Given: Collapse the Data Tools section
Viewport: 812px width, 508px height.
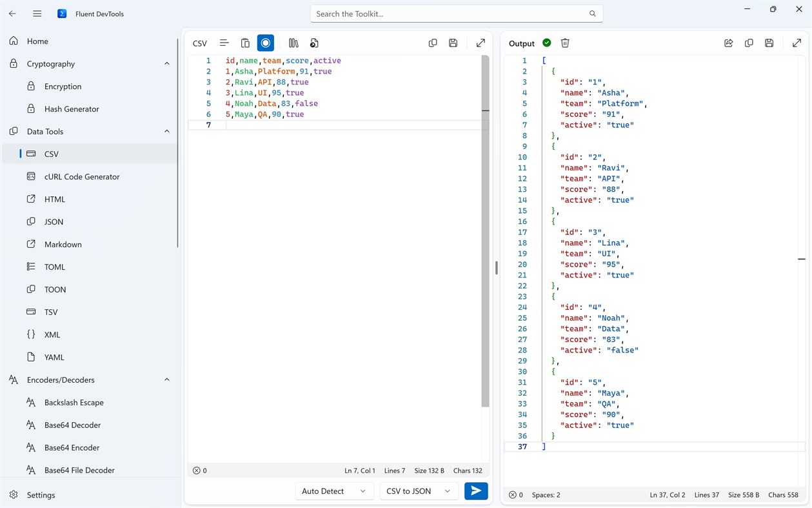Looking at the screenshot, I should (167, 132).
